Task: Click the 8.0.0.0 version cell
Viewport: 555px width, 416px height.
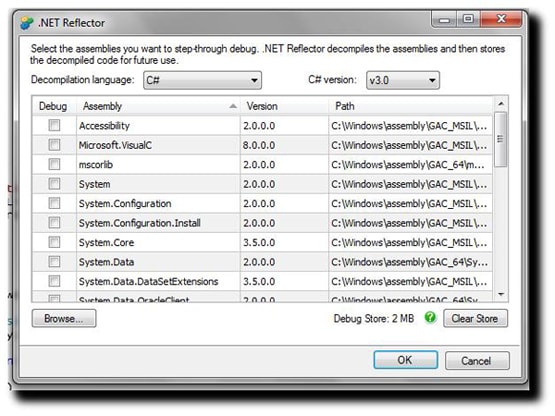Action: click(284, 145)
